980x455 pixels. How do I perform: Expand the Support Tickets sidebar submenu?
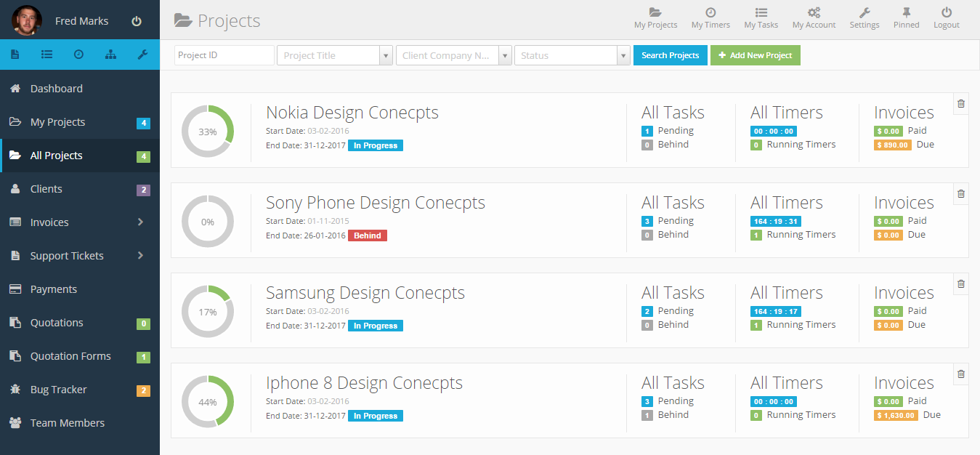pyautogui.click(x=80, y=256)
